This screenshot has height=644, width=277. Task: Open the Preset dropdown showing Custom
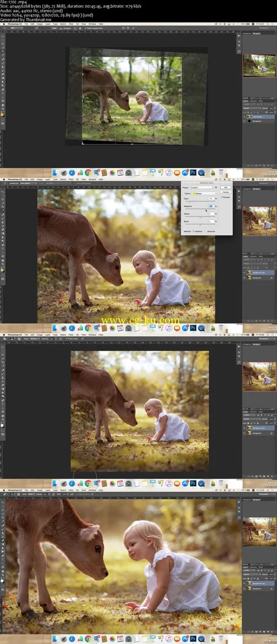[x=202, y=187]
